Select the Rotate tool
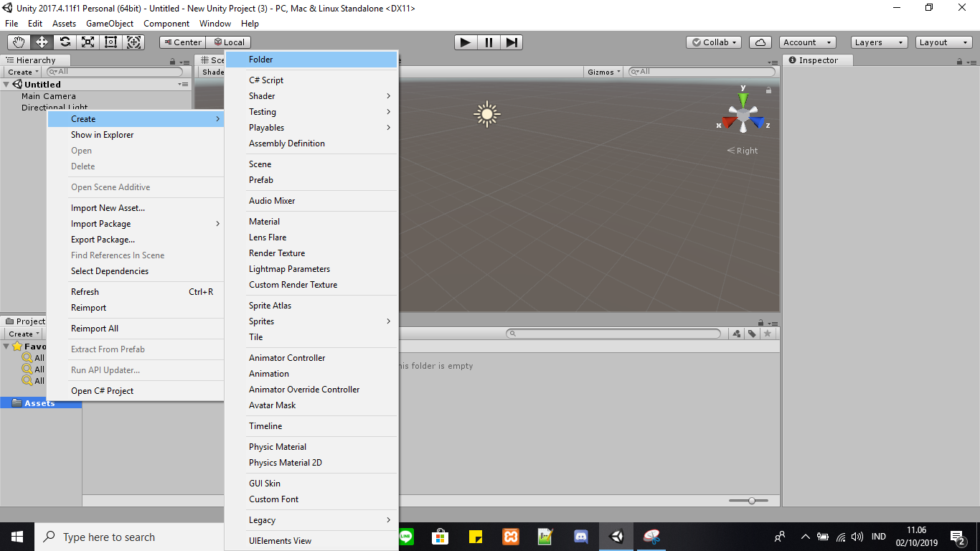 click(64, 42)
